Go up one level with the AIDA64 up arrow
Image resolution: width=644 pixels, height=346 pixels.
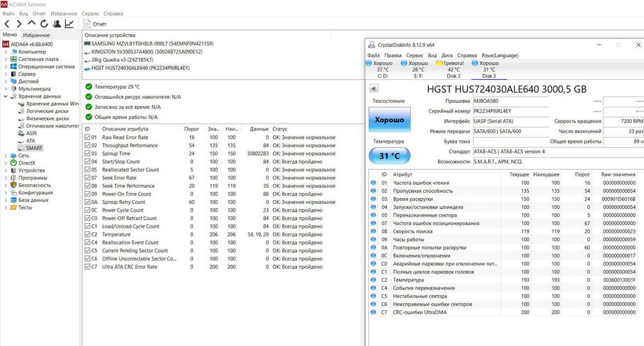tap(31, 24)
